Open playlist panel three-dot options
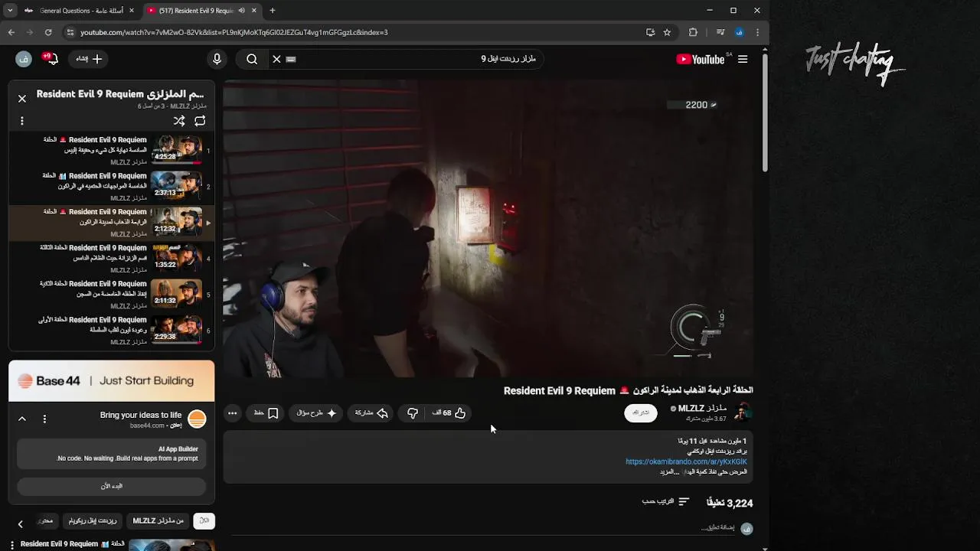 (x=22, y=121)
